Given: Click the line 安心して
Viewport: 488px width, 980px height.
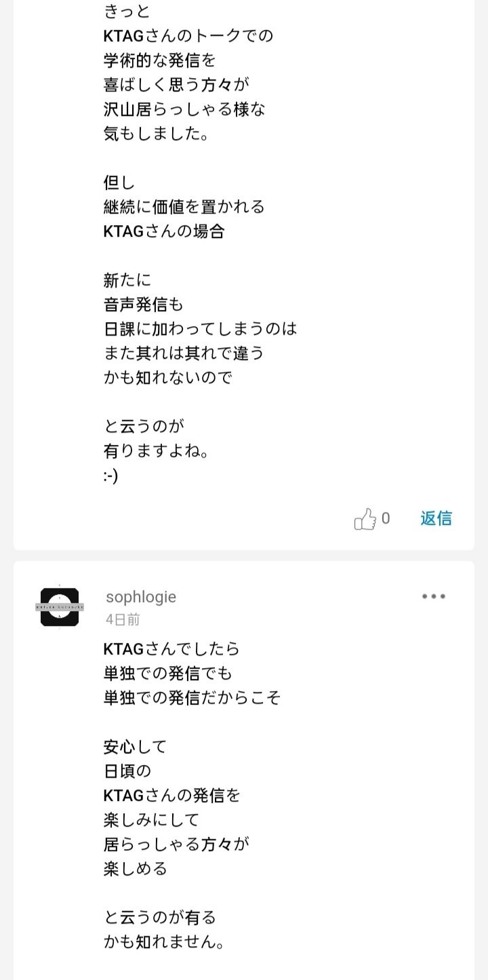Looking at the screenshot, I should 135,747.
